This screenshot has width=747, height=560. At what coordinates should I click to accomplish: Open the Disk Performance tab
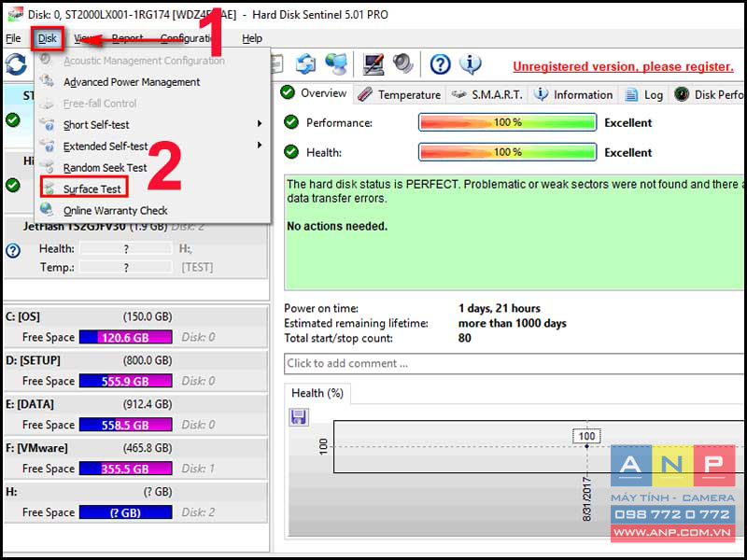709,95
